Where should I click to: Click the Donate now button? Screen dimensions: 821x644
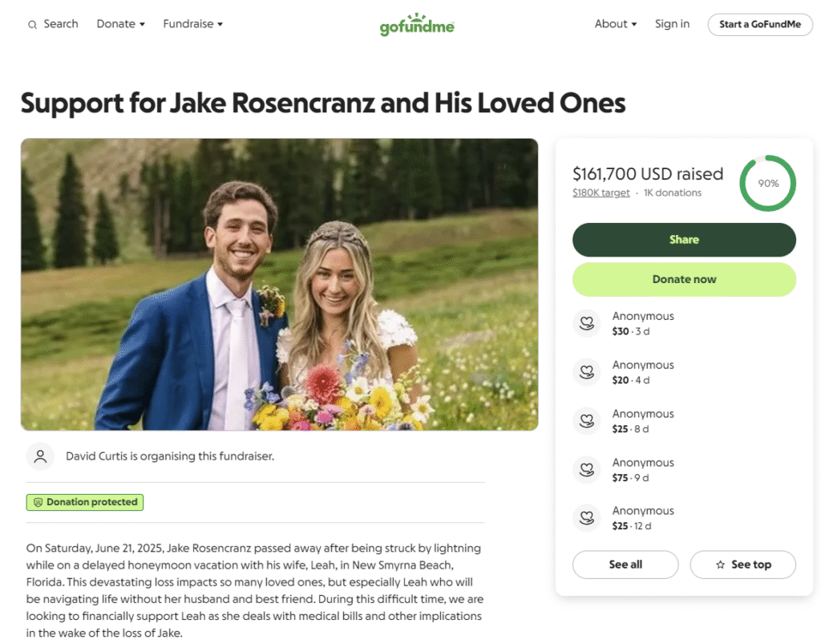684,280
